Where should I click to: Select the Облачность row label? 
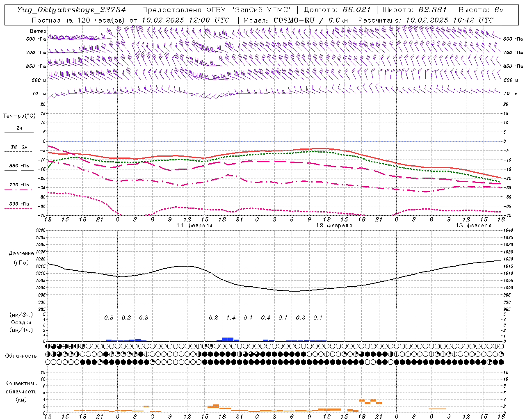point(21,356)
